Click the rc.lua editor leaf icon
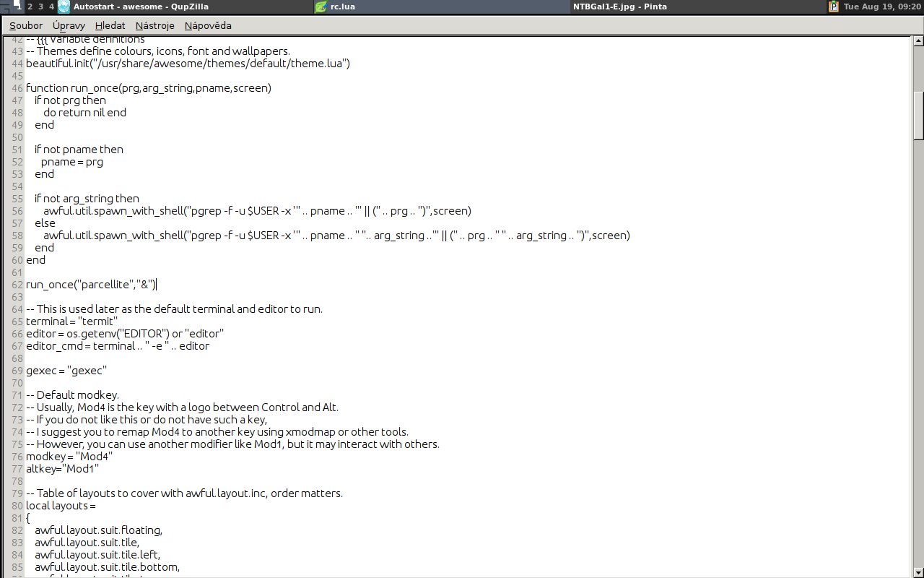924x578 pixels. [x=321, y=7]
